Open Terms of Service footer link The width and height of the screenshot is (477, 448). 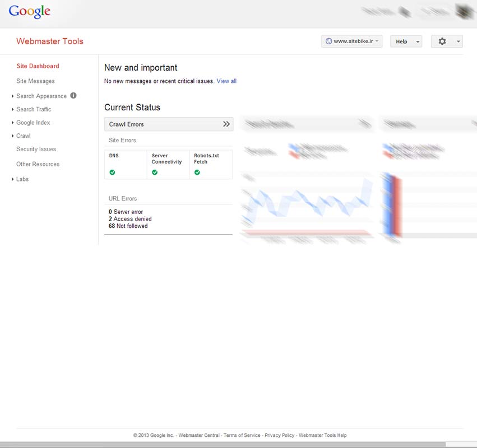point(242,435)
